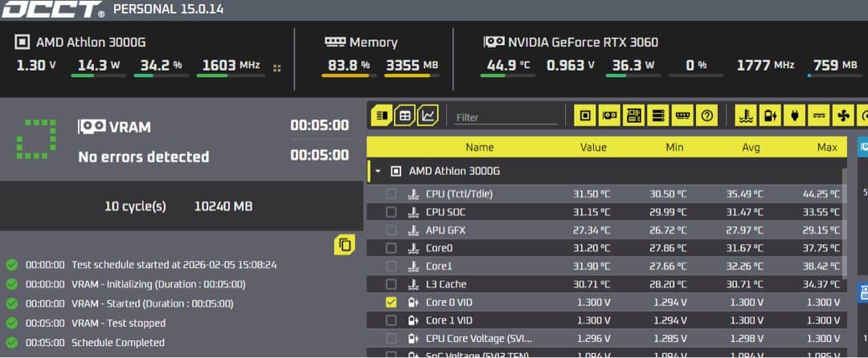This screenshot has height=358, width=868.
Task: Uncheck the Core 0 VID checkbox
Action: pyautogui.click(x=391, y=302)
